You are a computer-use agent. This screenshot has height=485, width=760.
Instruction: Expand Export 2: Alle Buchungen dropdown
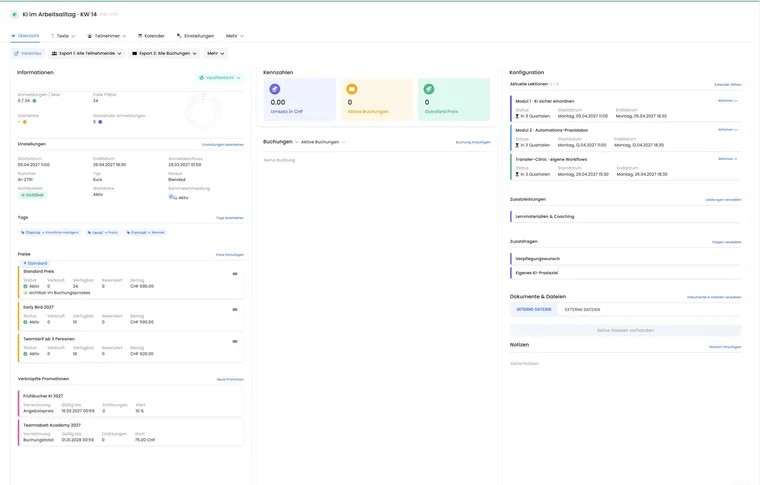[166, 53]
